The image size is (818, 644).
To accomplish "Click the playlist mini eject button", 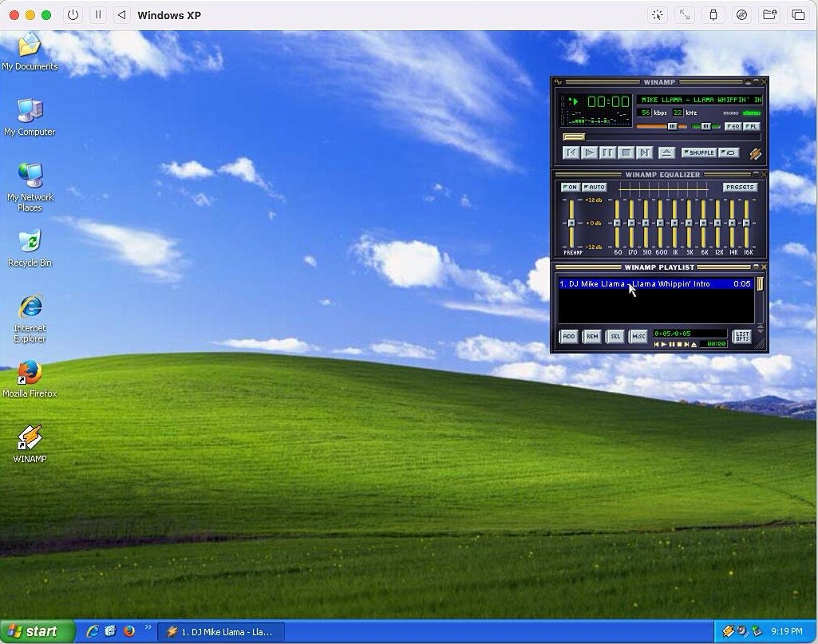I will (694, 344).
